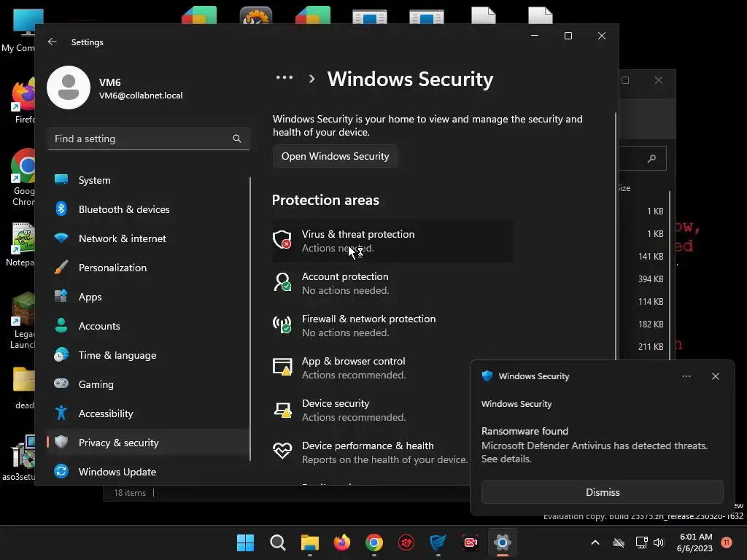Viewport: 747px width, 560px height.
Task: Go to Personalization settings
Action: pyautogui.click(x=147, y=268)
